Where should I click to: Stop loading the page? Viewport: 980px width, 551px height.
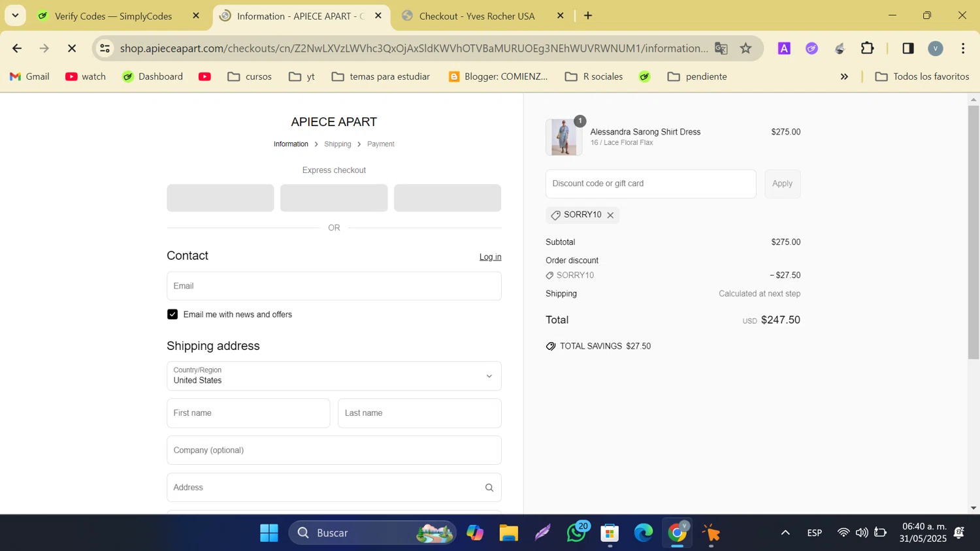pyautogui.click(x=72, y=48)
